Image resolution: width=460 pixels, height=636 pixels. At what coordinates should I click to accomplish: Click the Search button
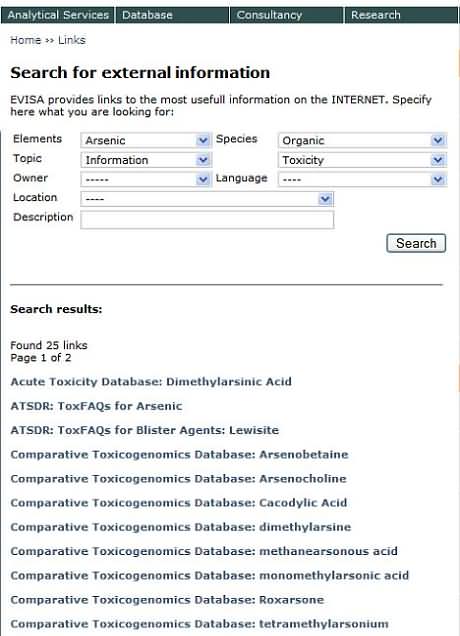pos(416,243)
